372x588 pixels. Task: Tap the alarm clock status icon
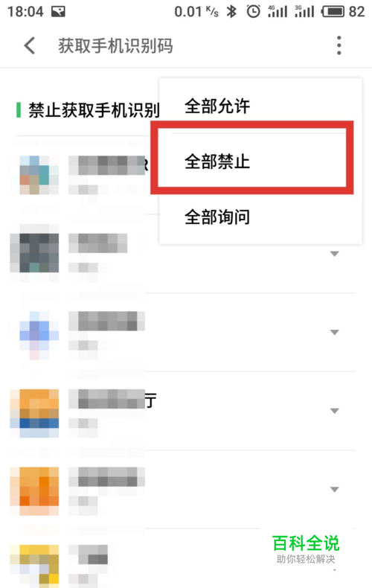(x=253, y=12)
